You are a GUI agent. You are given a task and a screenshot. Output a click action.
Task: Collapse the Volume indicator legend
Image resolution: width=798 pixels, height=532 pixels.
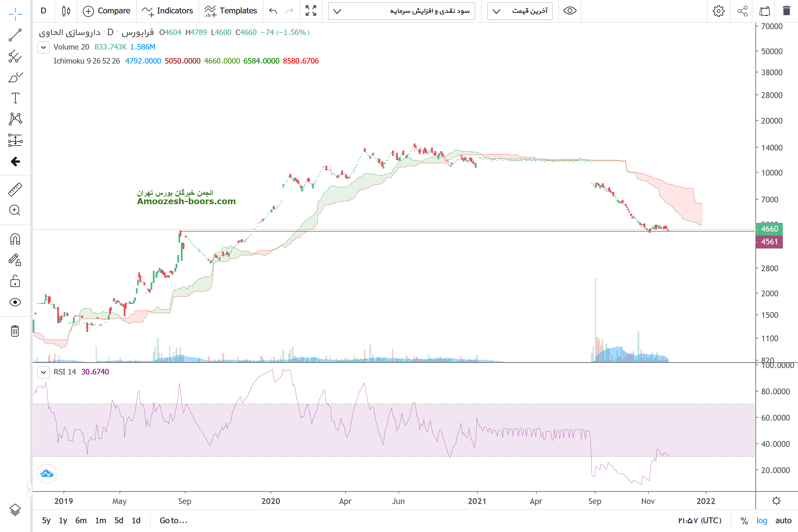coord(43,47)
